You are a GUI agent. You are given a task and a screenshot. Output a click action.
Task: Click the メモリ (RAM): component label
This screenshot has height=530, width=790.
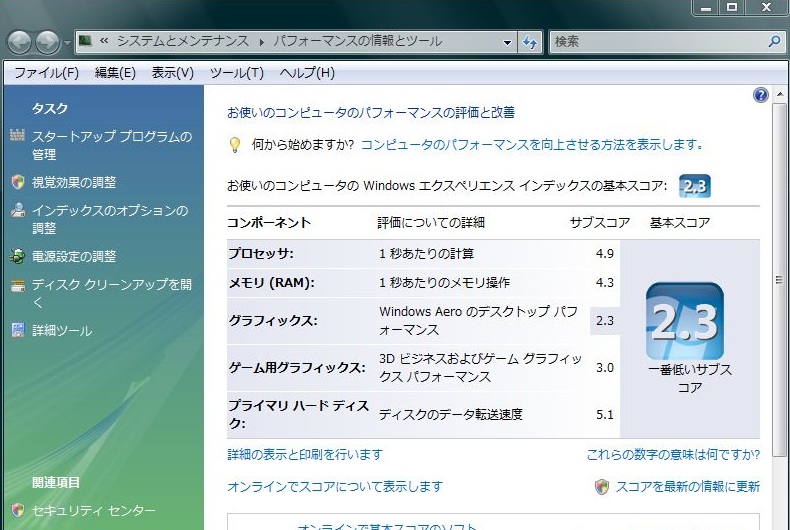click(x=272, y=283)
